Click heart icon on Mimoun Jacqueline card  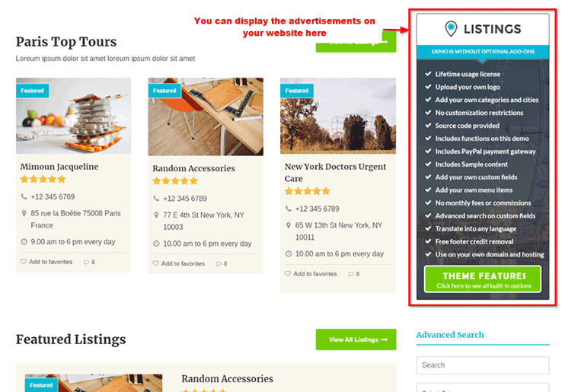(x=24, y=262)
